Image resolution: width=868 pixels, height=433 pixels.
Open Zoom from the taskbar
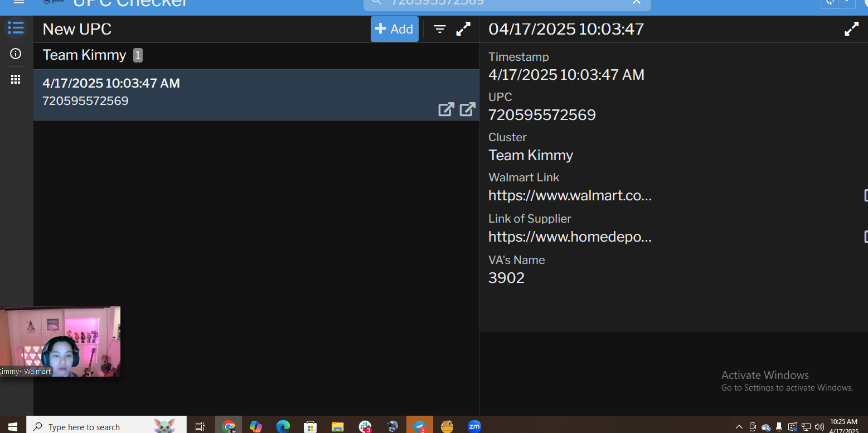point(474,427)
